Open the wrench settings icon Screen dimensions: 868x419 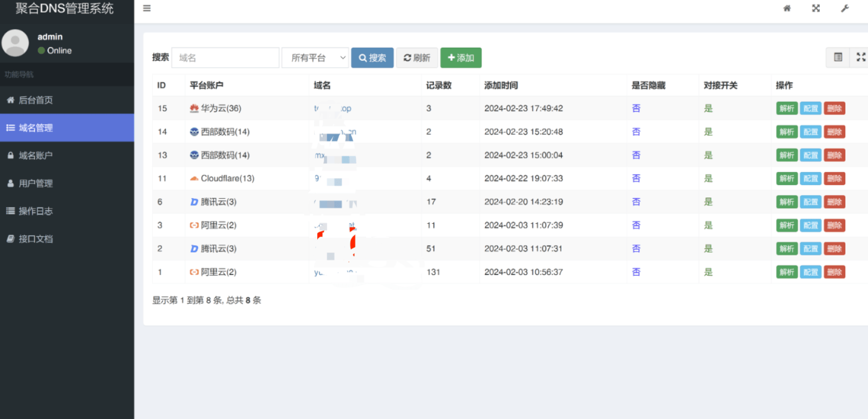coord(845,8)
